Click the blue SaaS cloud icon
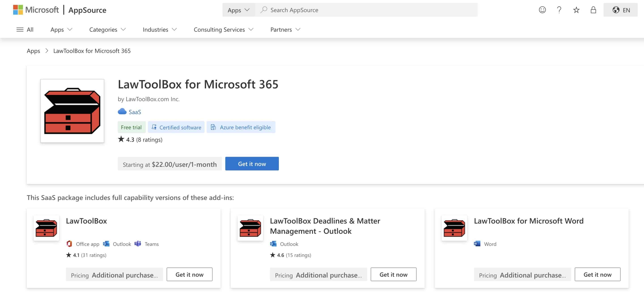This screenshot has width=644, height=306. pos(122,112)
